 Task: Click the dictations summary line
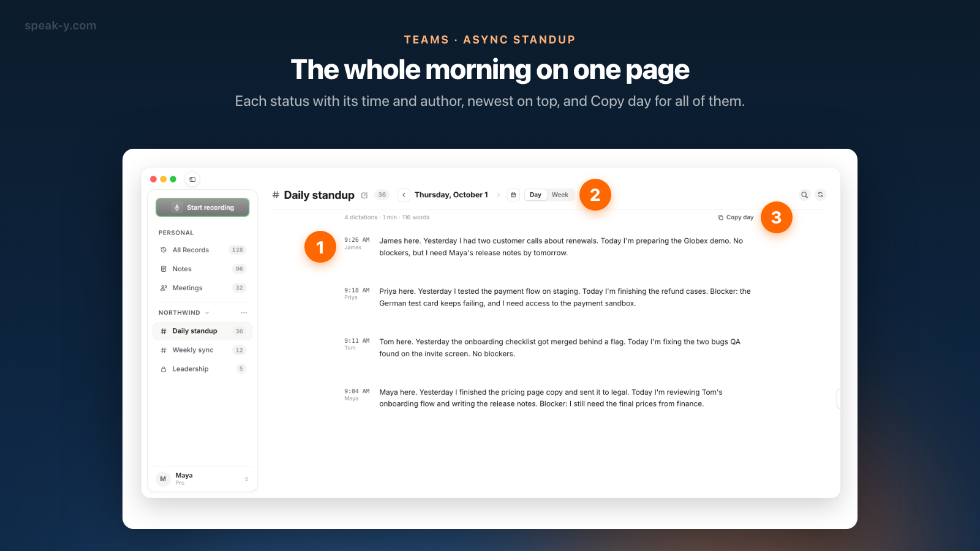(387, 217)
